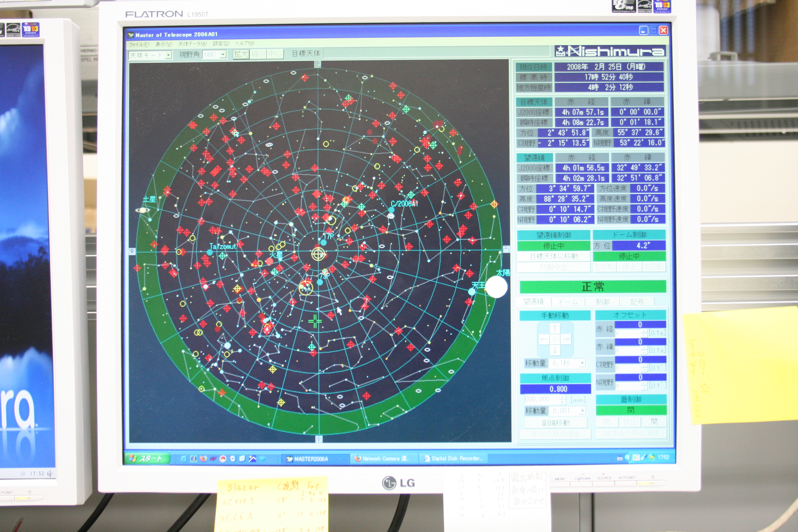Open Internet Explorer from quick launch
Viewport: 798px width, 532px height.
coord(184,459)
